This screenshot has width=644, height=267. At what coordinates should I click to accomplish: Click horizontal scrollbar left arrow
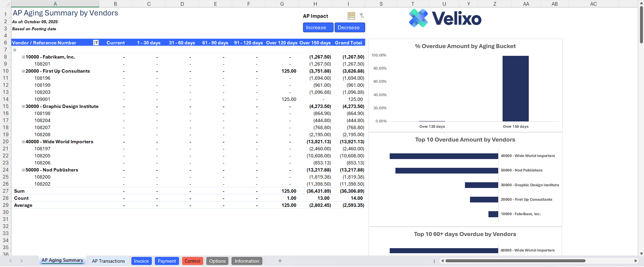coord(442,261)
